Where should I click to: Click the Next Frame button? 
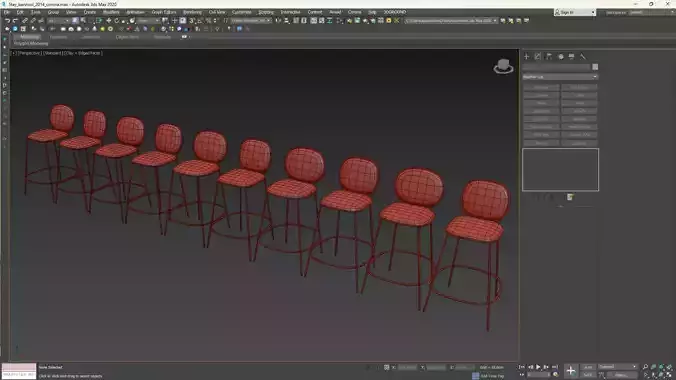[546, 367]
